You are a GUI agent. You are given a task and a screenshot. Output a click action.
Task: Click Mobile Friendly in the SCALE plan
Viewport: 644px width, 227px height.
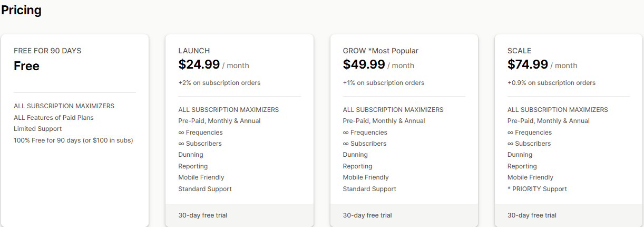tap(530, 177)
